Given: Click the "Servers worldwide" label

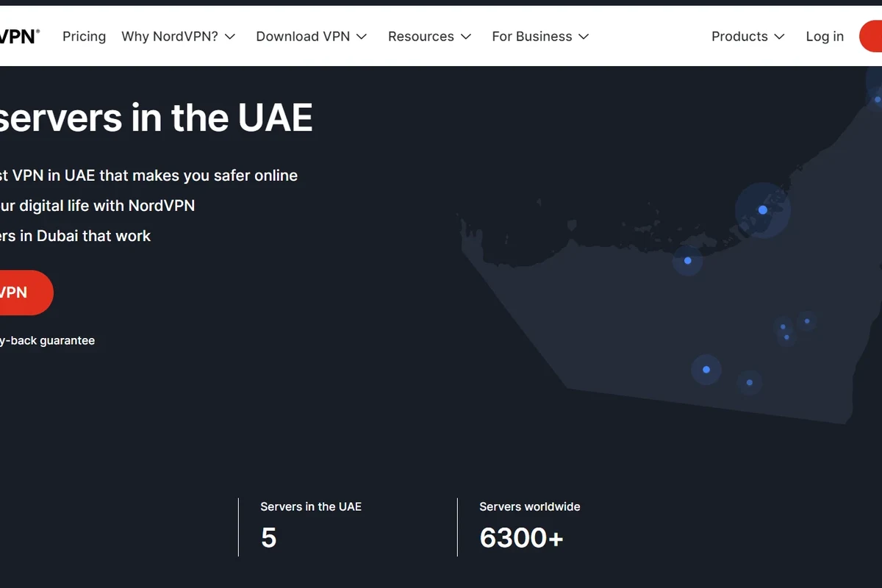Looking at the screenshot, I should (530, 506).
